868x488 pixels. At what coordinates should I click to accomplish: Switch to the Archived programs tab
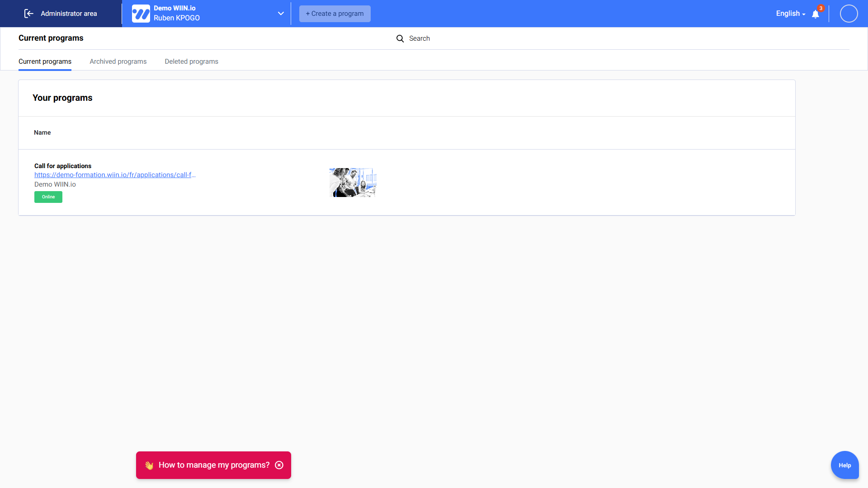click(x=118, y=61)
